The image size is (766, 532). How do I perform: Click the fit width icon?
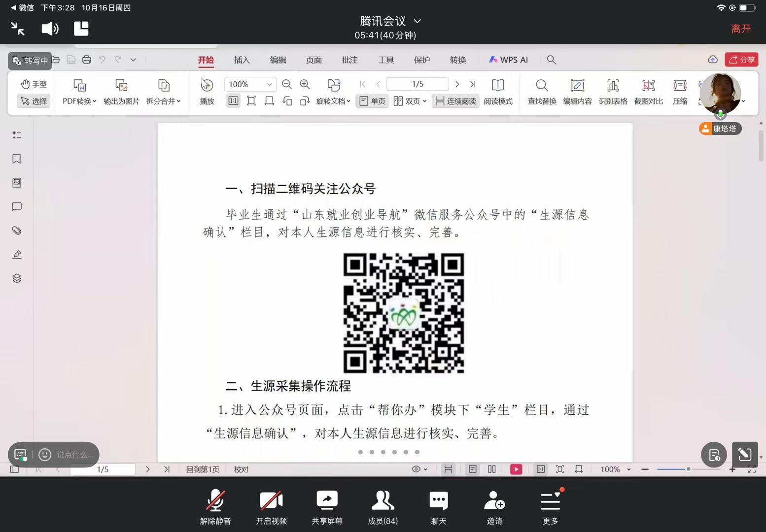269,101
